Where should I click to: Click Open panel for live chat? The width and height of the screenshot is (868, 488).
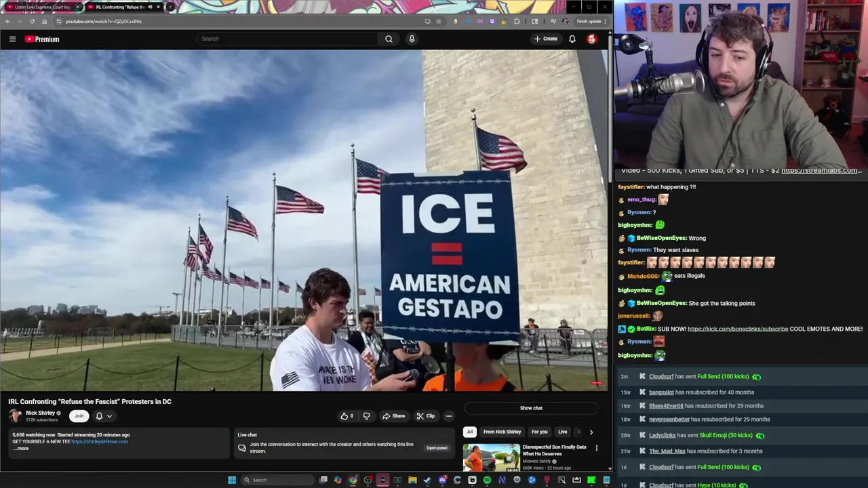[x=437, y=448]
